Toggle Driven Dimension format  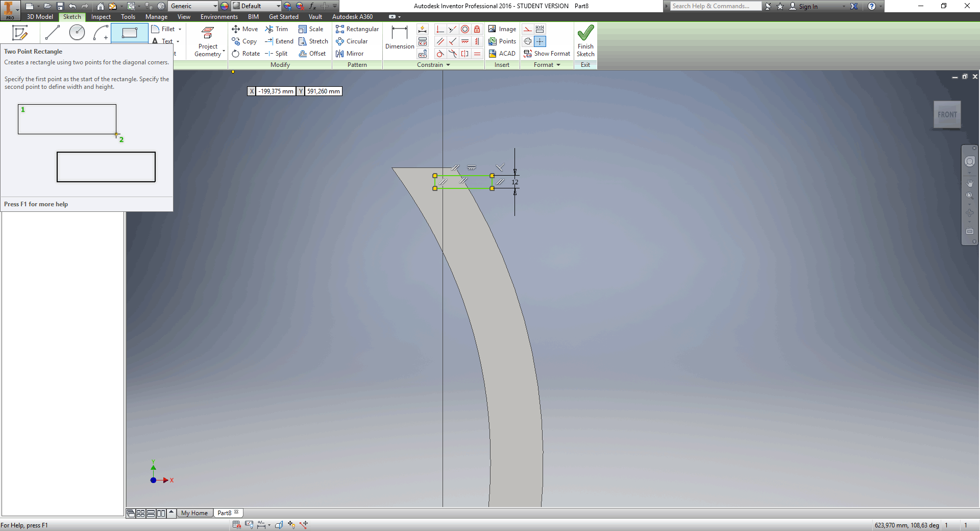click(x=540, y=29)
